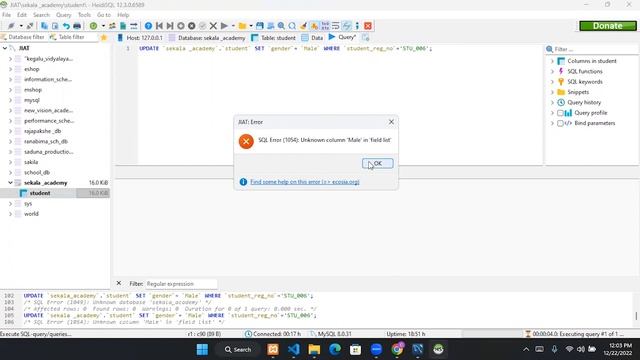Click the blue help question-mark icon
The height and width of the screenshot is (360, 640).
[x=148, y=26]
